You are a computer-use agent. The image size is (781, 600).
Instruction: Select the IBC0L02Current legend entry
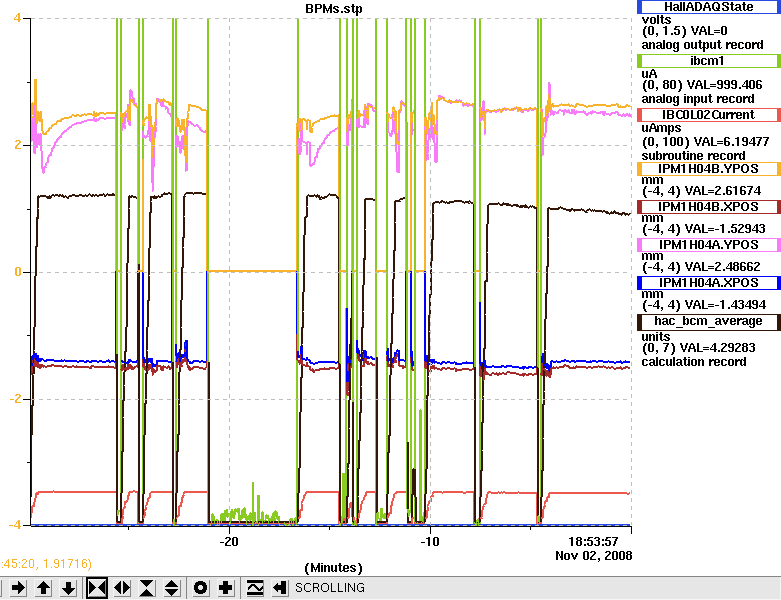(708, 115)
